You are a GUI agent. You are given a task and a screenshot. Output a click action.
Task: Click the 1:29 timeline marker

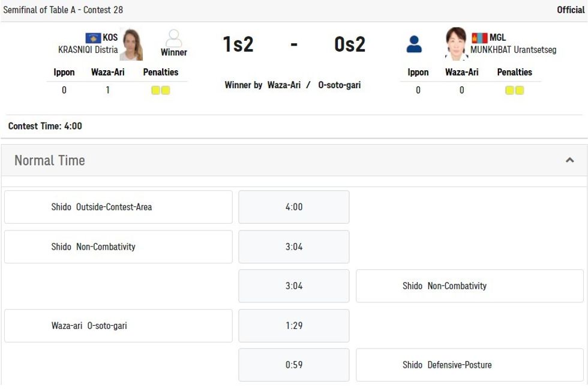(x=294, y=326)
